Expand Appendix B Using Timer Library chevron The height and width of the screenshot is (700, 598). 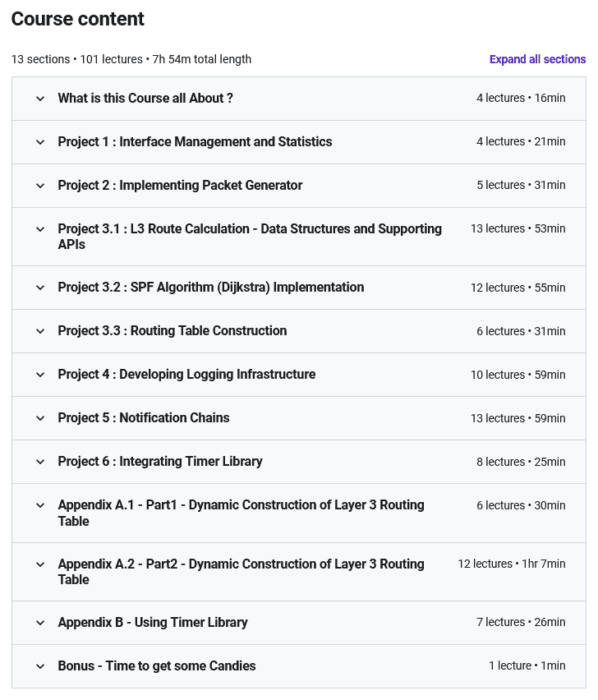40,624
